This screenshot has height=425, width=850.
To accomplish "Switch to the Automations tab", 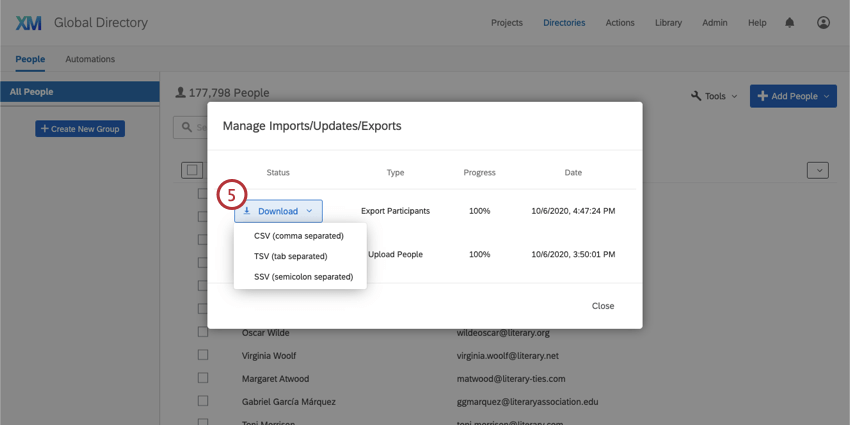I will point(90,59).
